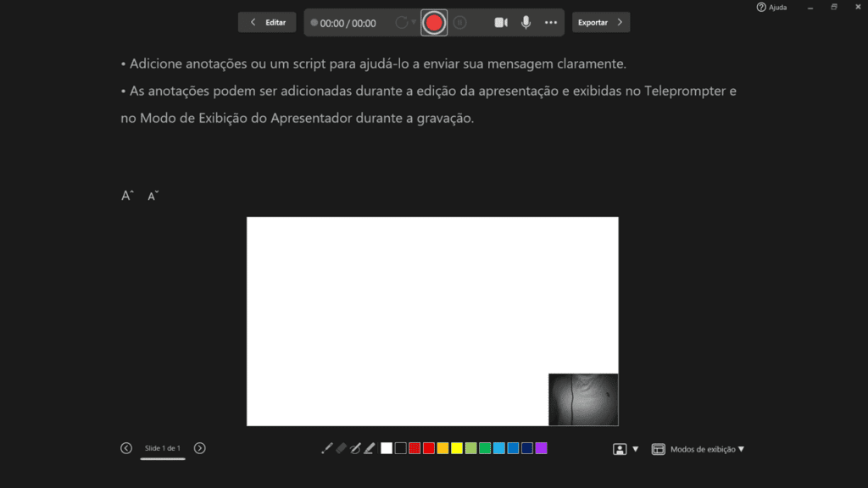Viewport: 868px width, 488px height.
Task: Pick the black ink color
Action: pos(400,448)
